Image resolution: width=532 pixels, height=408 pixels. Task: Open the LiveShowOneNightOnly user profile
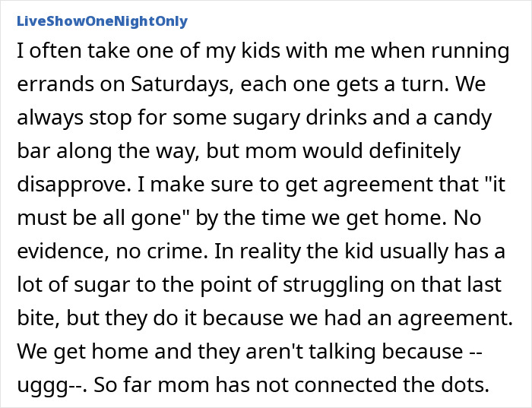point(101,21)
